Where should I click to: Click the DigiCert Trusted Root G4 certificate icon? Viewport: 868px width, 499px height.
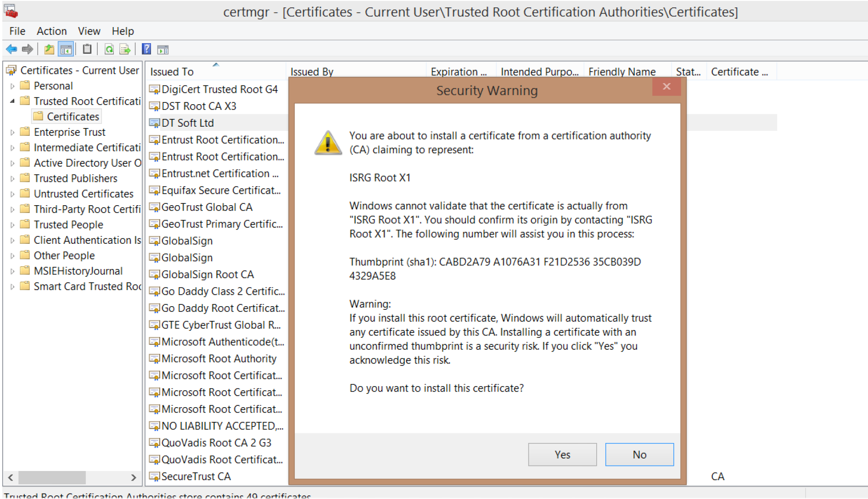pos(154,90)
